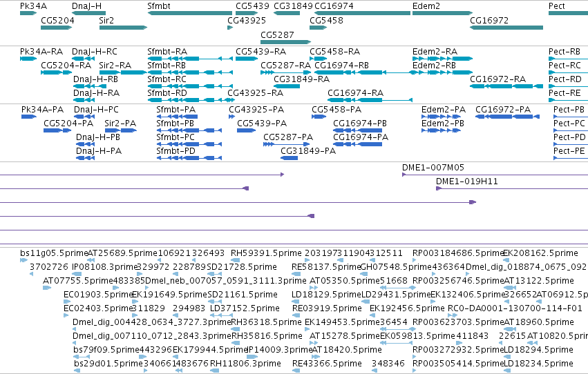Viewport: 588px width, 374px height.
Task: Click transcript CG5458-RA
Action: (318, 59)
